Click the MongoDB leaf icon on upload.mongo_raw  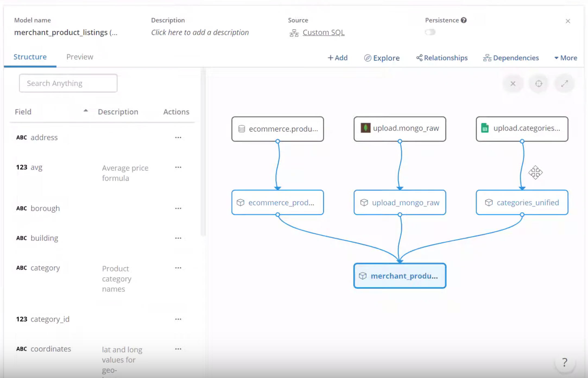(365, 128)
